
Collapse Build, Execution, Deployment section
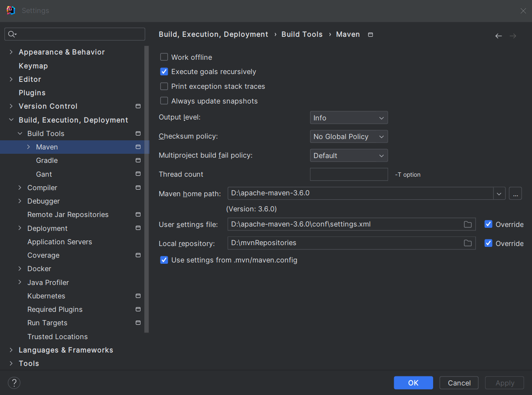click(11, 120)
